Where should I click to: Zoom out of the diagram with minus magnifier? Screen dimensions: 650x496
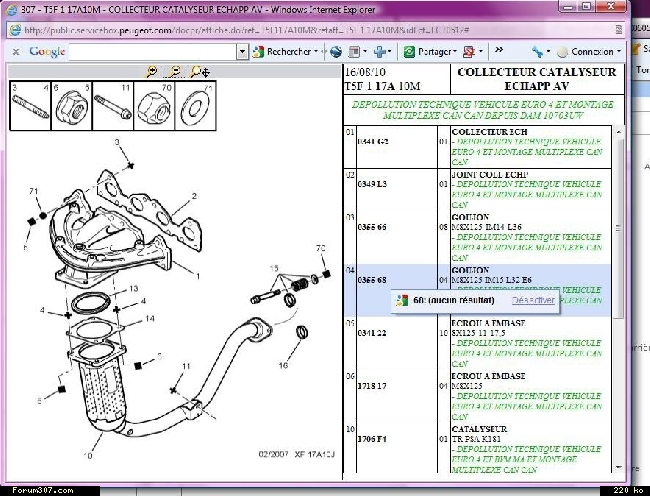175,72
